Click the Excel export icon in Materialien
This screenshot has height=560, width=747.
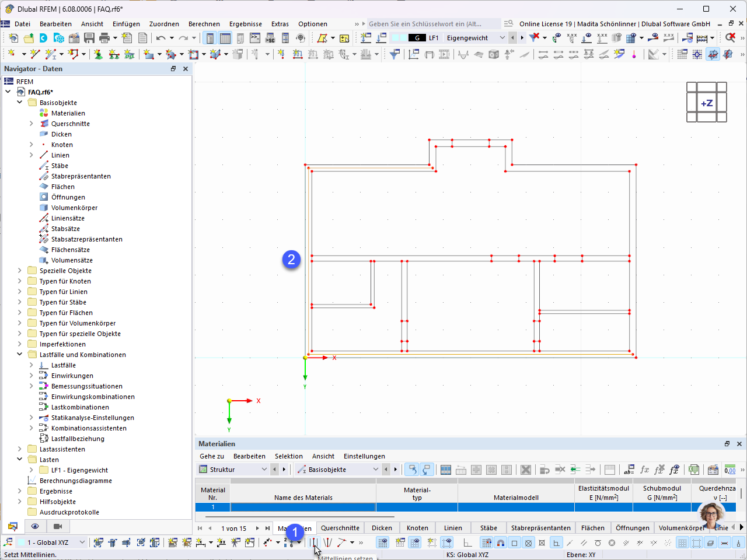coord(694,470)
